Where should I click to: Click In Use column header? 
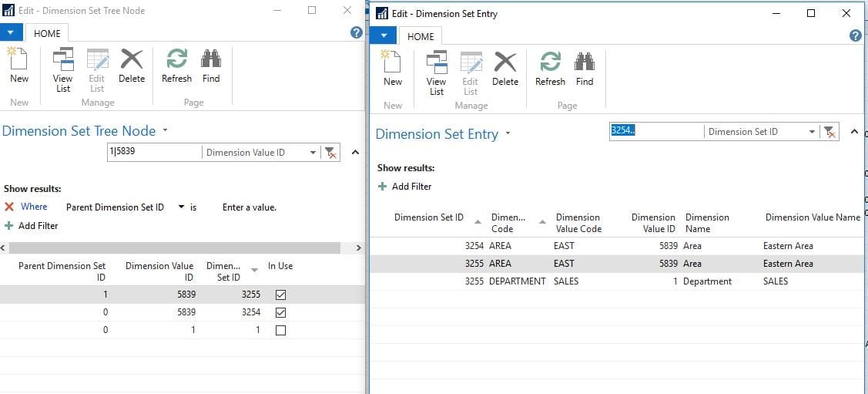[x=280, y=266]
